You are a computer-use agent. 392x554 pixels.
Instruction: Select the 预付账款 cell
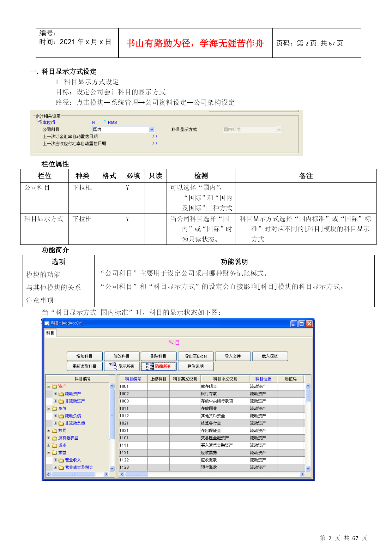(x=225, y=467)
